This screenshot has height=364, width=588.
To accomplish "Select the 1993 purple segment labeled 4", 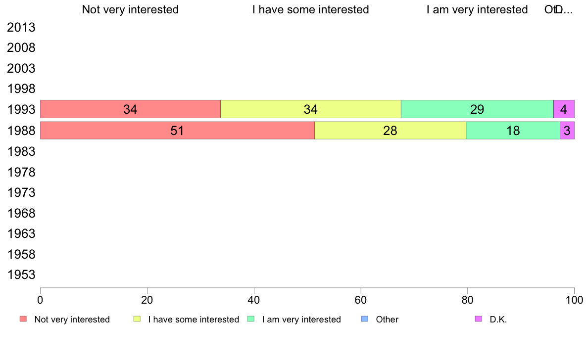I will 564,109.
